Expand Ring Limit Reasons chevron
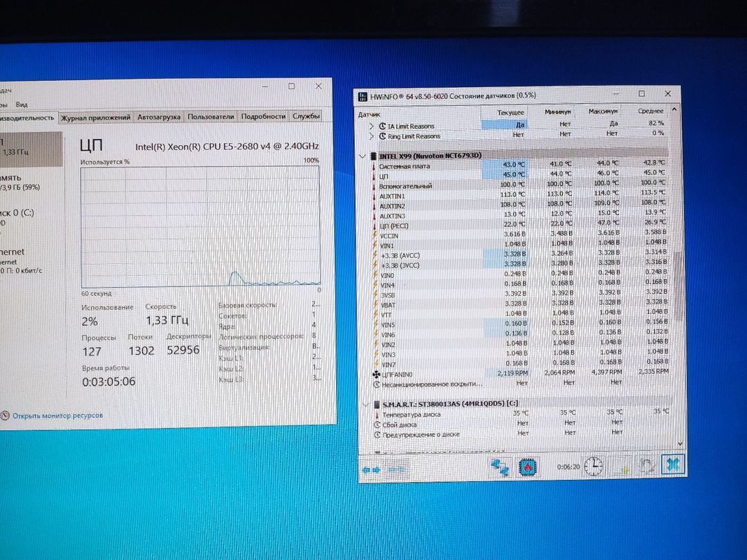 click(x=371, y=136)
